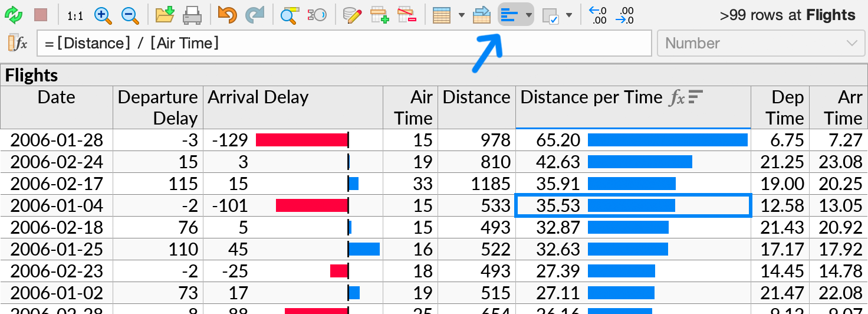Click the Air Time cell 33
This screenshot has width=868, height=314.
click(410, 184)
